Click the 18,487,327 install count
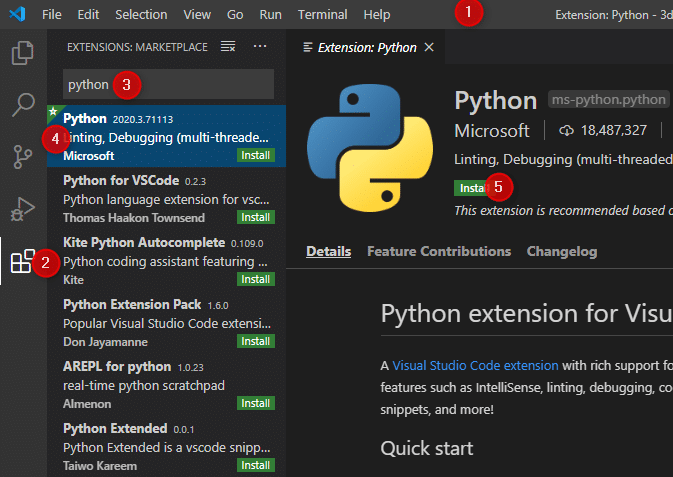 (613, 130)
